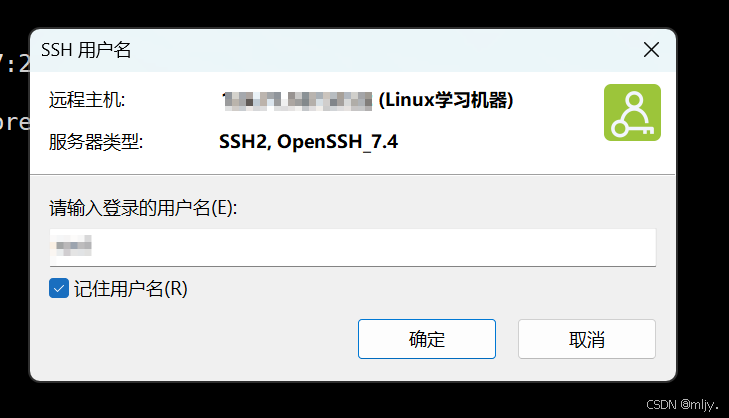
Task: Close the SSH 用户名 dialog
Action: pyautogui.click(x=651, y=49)
